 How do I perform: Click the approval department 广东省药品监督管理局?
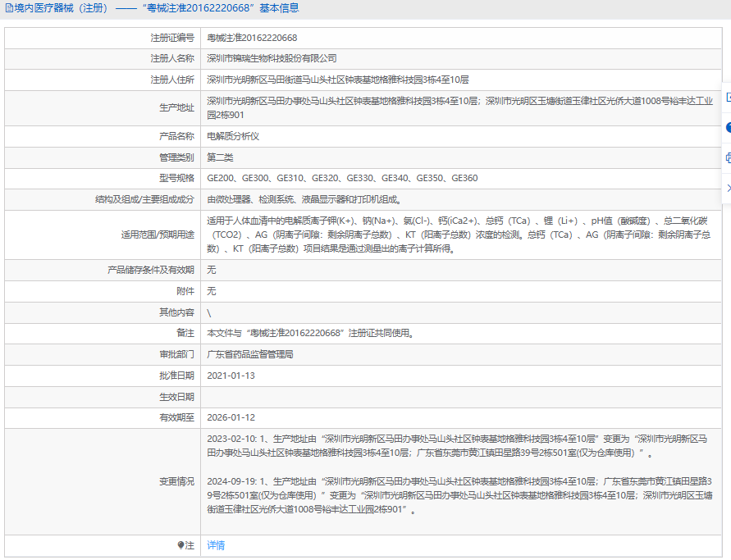pyautogui.click(x=250, y=354)
